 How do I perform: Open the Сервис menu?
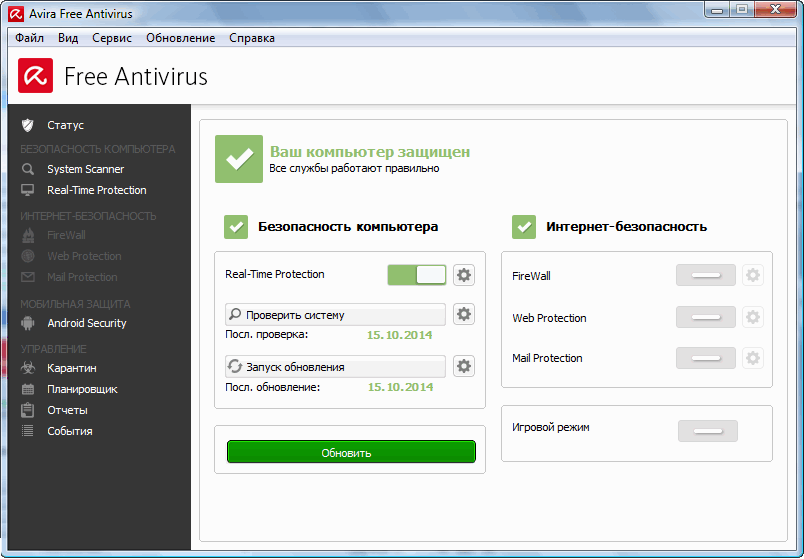click(112, 38)
